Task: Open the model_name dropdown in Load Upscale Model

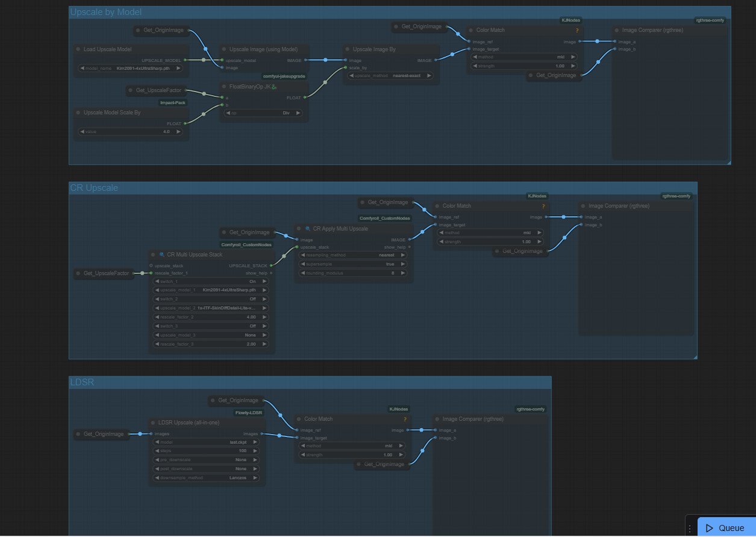Action: 133,68
